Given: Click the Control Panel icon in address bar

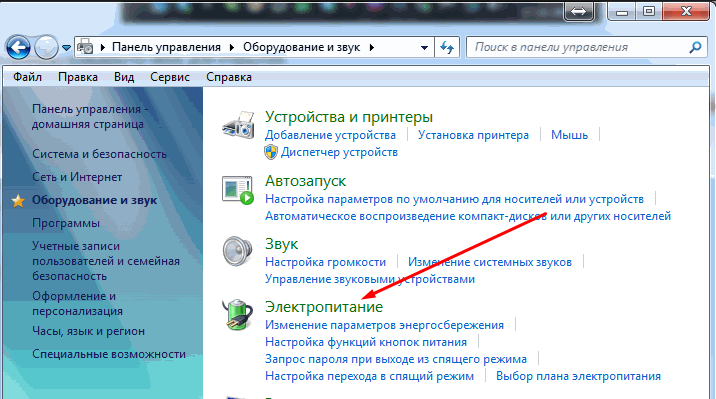Looking at the screenshot, I should [85, 47].
